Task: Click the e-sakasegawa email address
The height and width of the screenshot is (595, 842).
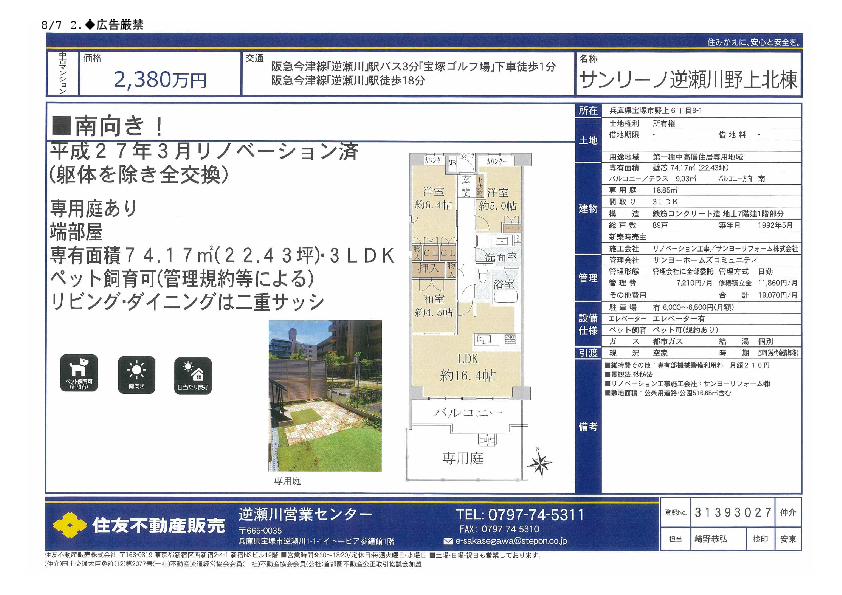Action: 512,541
